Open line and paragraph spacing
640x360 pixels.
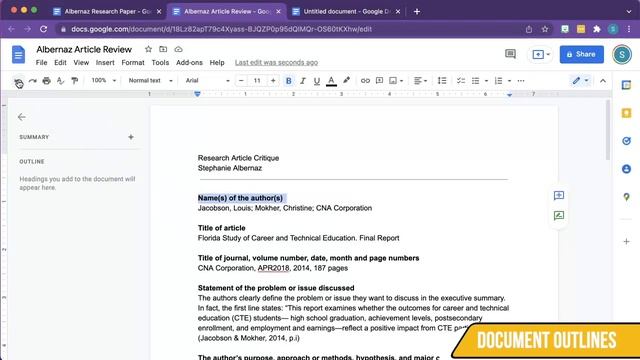click(x=442, y=81)
